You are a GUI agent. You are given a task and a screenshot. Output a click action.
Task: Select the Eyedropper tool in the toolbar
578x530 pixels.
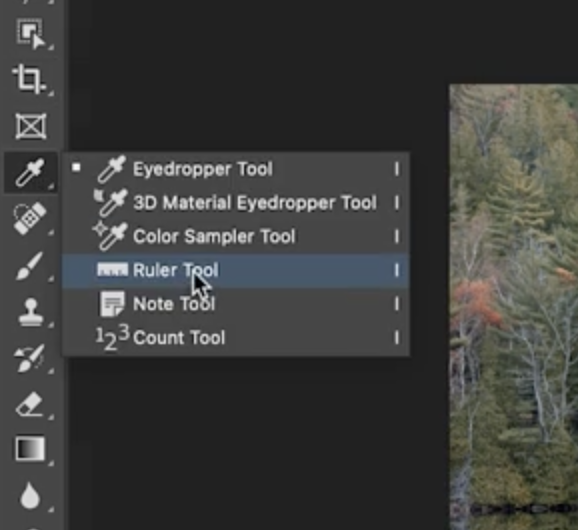tap(31, 172)
